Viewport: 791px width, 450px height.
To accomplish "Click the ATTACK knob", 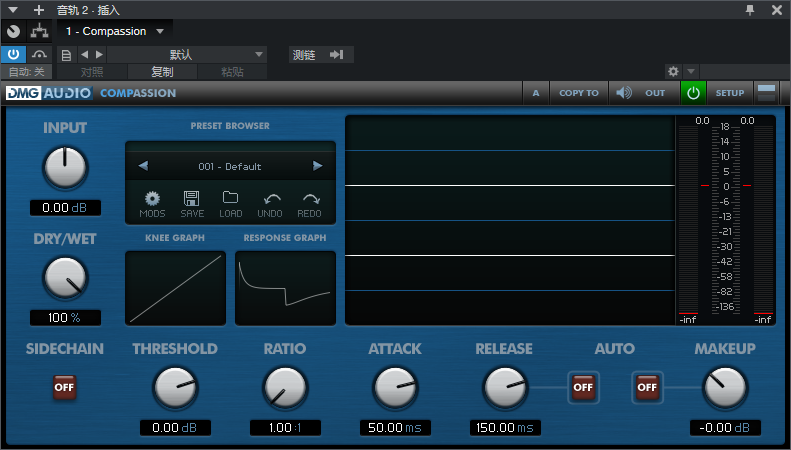I will [395, 387].
